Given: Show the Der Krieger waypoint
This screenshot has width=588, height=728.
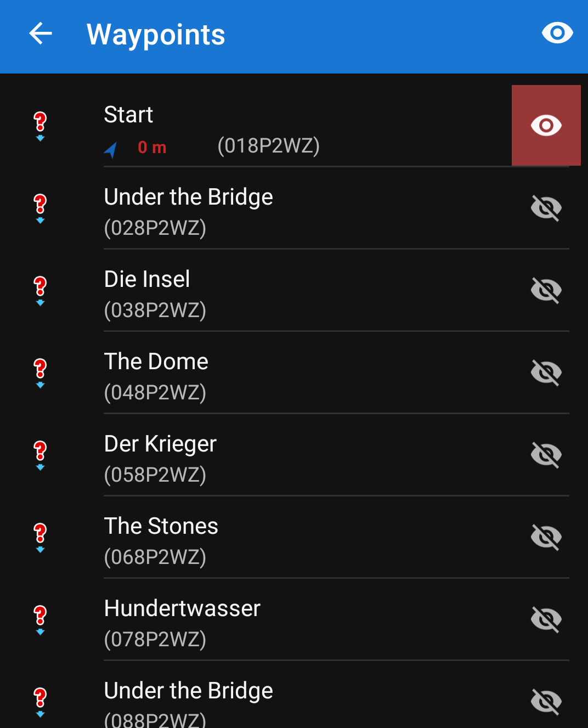Looking at the screenshot, I should pos(546,455).
